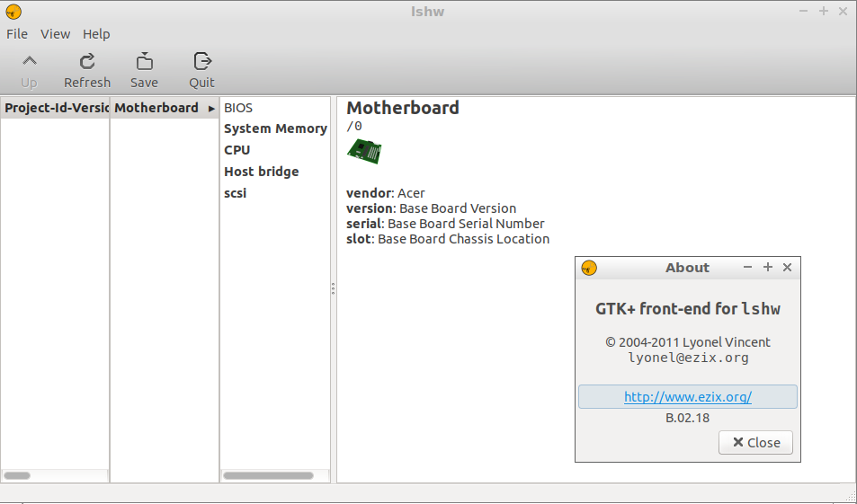The width and height of the screenshot is (857, 504).
Task: Click the lshw logo icon in main title bar
Action: (13, 12)
